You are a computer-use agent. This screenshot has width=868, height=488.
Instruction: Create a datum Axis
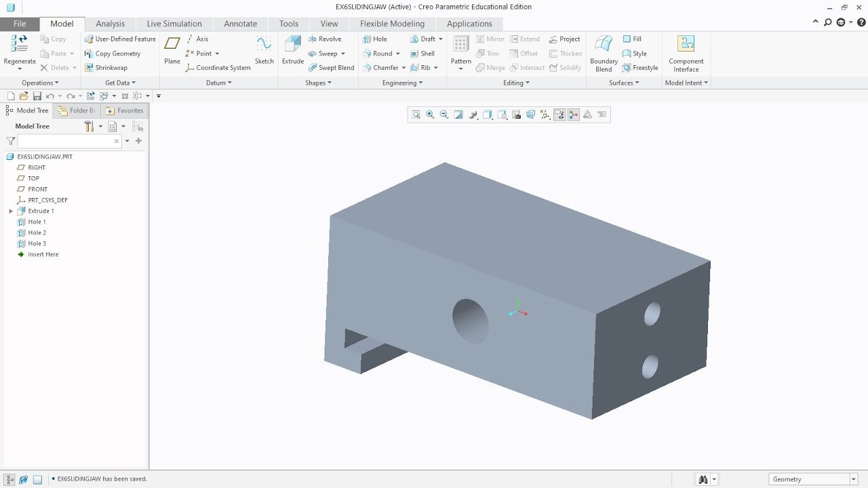pyautogui.click(x=197, y=39)
